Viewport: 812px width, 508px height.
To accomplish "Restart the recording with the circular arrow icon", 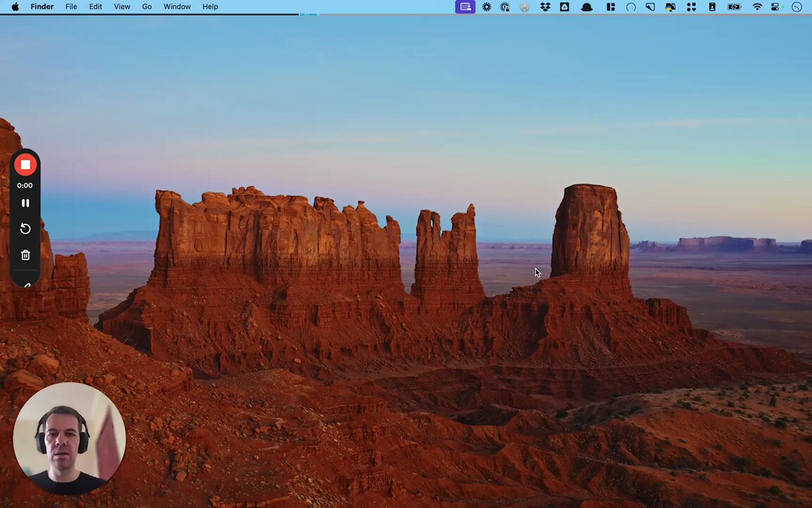I will pos(25,229).
